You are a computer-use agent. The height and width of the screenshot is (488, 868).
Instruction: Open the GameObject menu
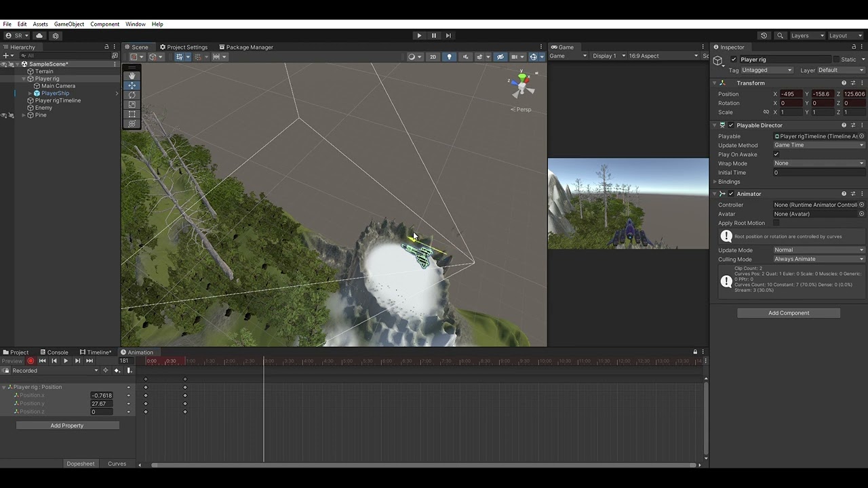tap(68, 24)
